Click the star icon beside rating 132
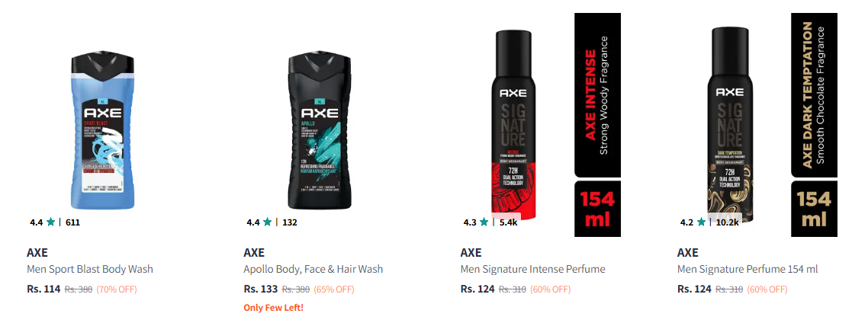The width and height of the screenshot is (868, 323). pos(268,222)
